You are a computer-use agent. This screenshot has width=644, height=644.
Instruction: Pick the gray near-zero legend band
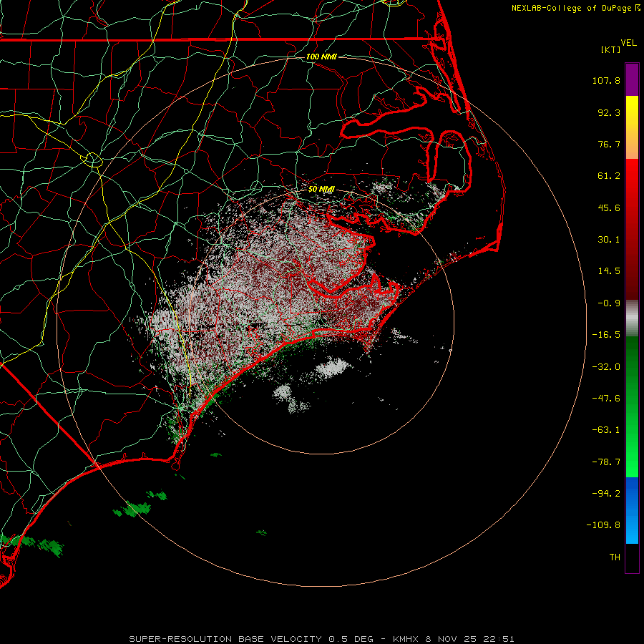tap(632, 318)
